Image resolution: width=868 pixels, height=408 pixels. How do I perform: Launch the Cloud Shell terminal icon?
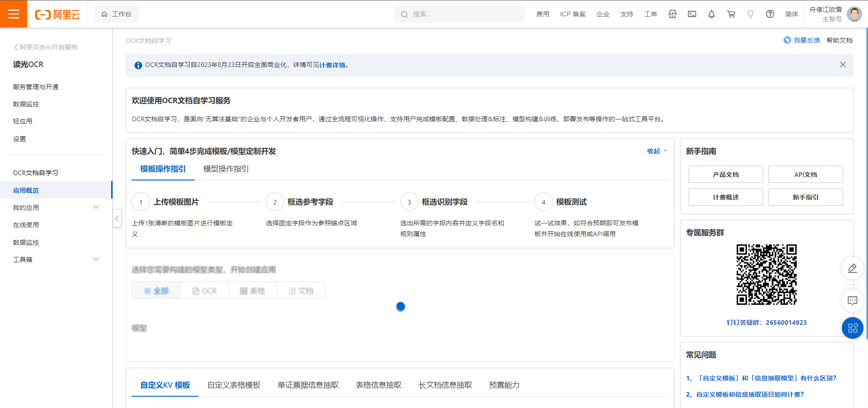coord(692,14)
